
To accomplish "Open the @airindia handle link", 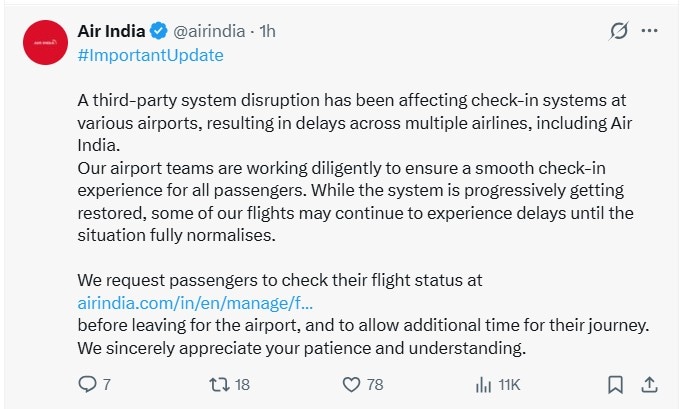I will [213, 31].
